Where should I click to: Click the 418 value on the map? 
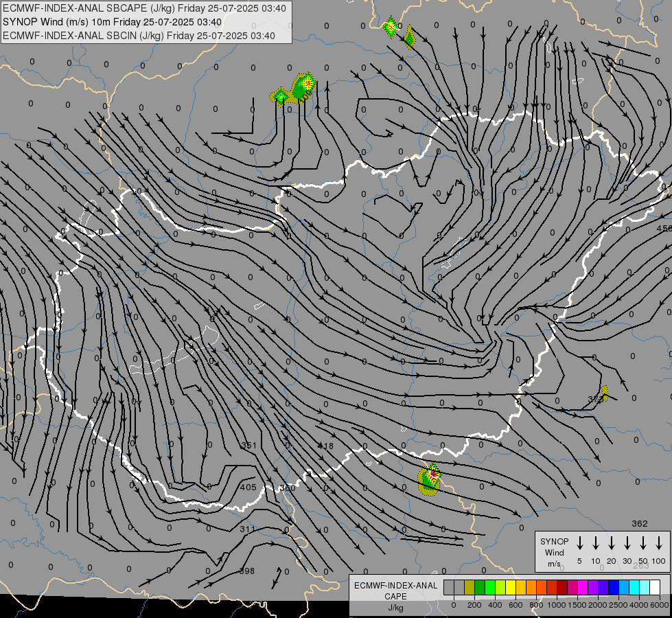coord(325,446)
